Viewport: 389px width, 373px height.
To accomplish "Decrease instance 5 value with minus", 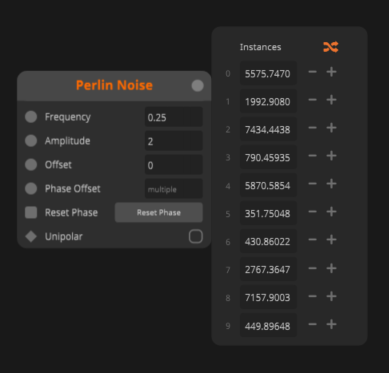I will point(312,212).
